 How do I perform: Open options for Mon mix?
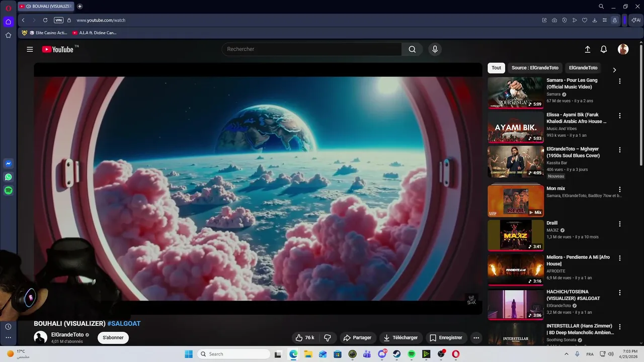pos(620,190)
